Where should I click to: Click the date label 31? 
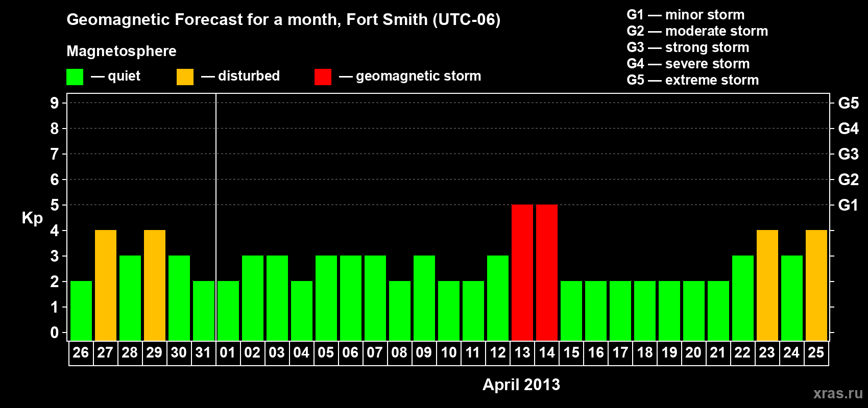[x=203, y=352]
